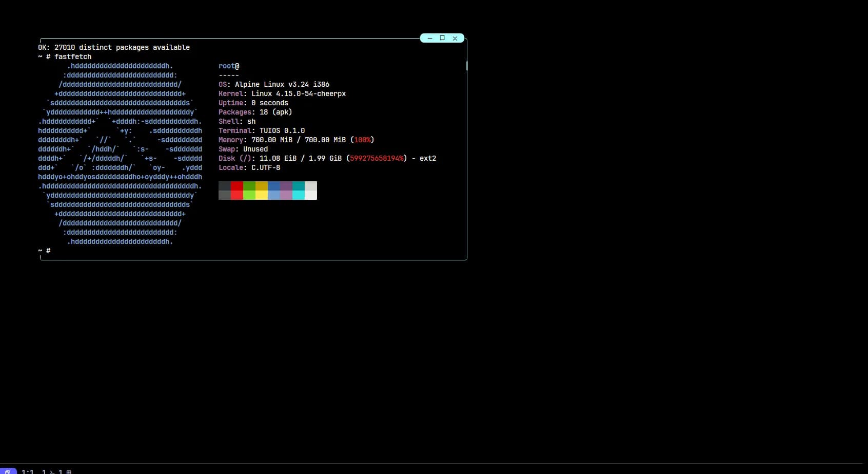Click the 1:1 indicator in status bar

coord(28,471)
